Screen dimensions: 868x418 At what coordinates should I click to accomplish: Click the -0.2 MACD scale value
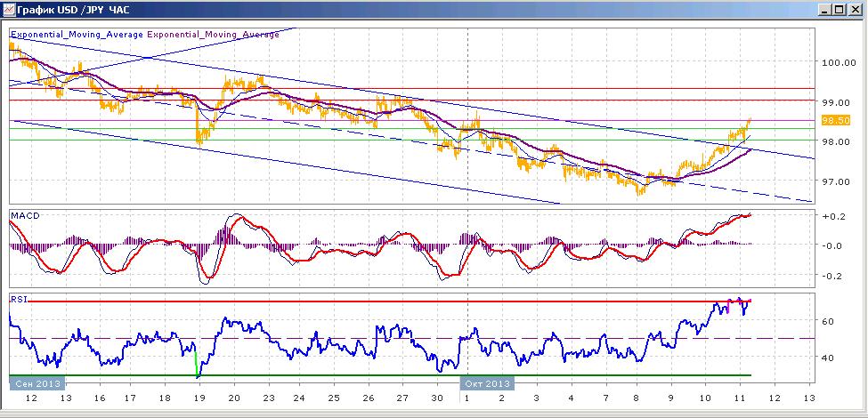(x=832, y=276)
